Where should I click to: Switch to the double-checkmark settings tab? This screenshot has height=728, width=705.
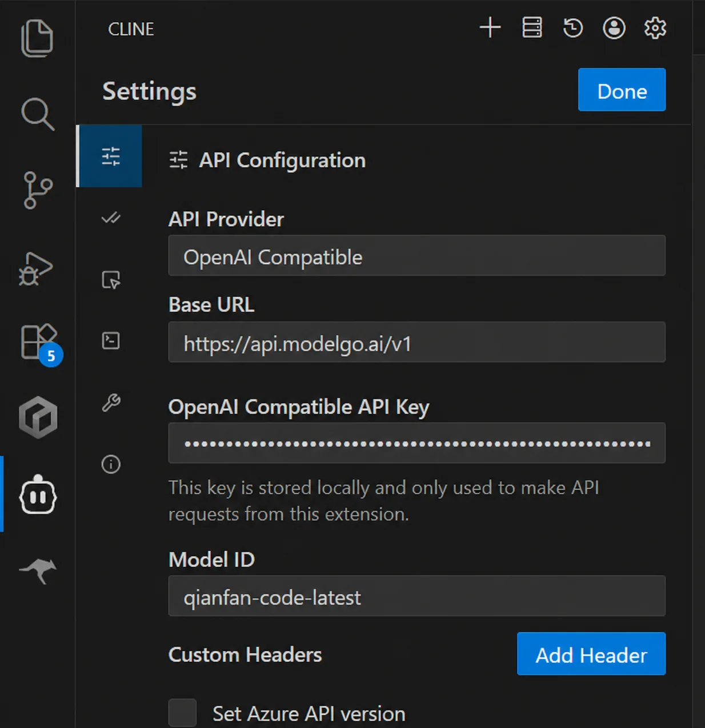click(111, 218)
